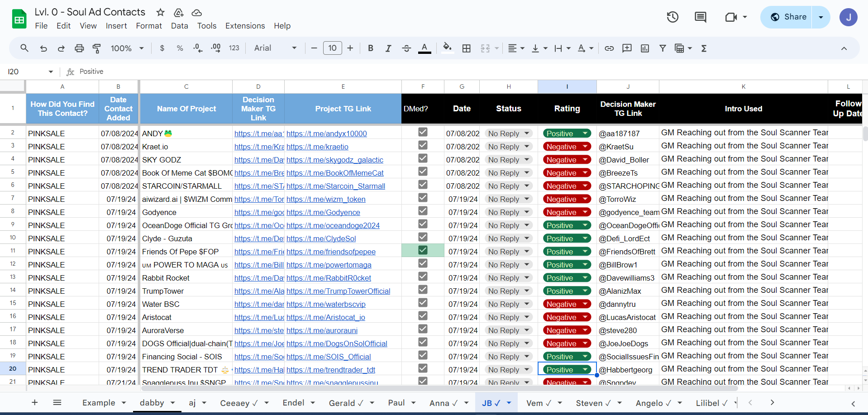
Task: Open the oceandoge2024 project link
Action: coord(333,225)
